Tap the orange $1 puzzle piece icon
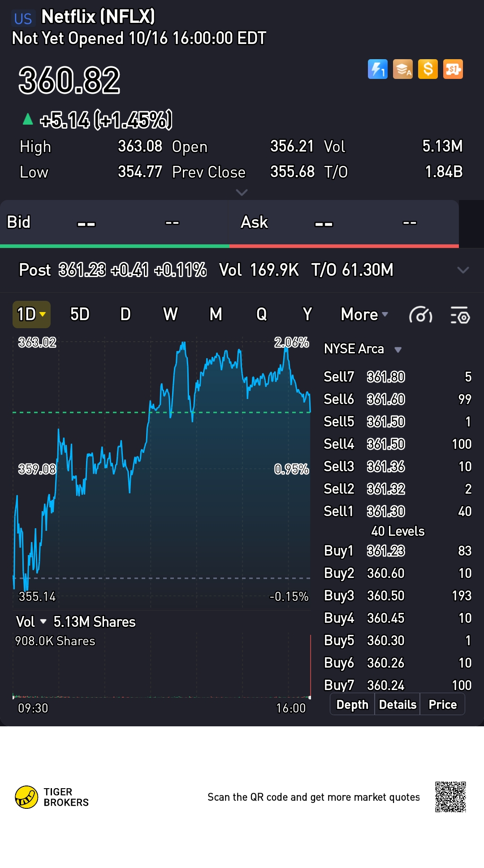This screenshot has width=484, height=868. pos(453,69)
